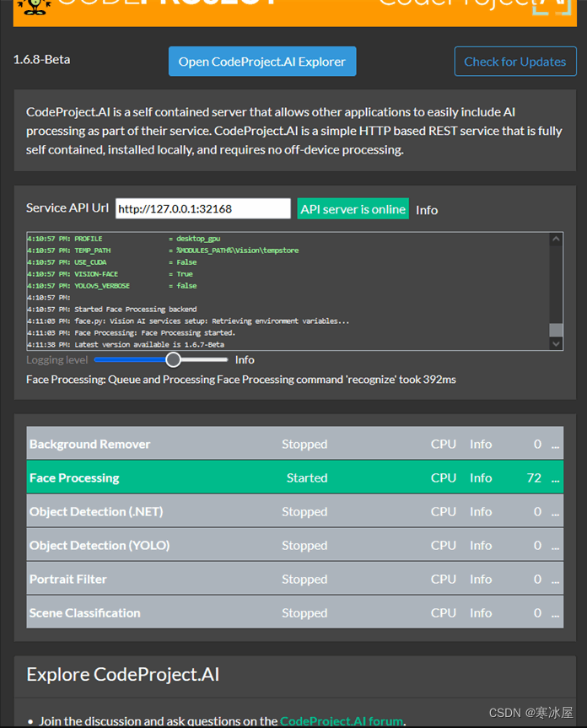Click CPU label in Face Processing row
This screenshot has width=587, height=728.
pyautogui.click(x=443, y=477)
